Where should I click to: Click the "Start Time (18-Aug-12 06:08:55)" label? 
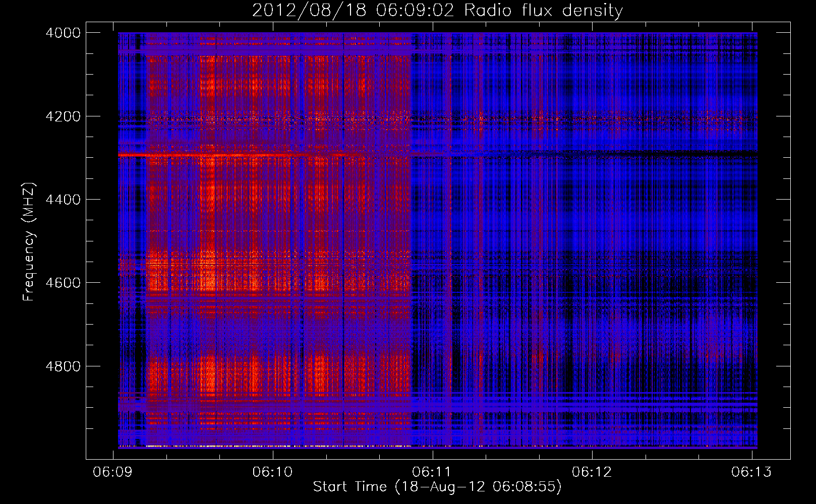pos(437,487)
